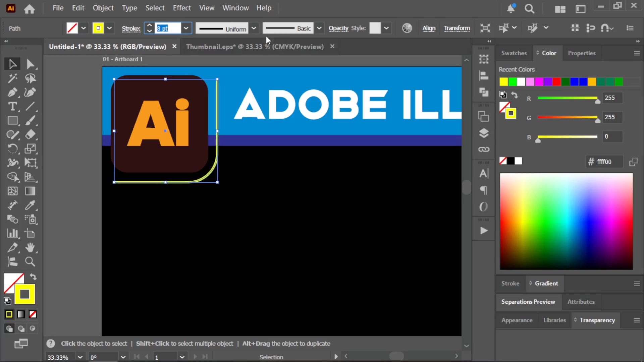Open the Transform panel link
The image size is (644, 362).
click(x=457, y=28)
